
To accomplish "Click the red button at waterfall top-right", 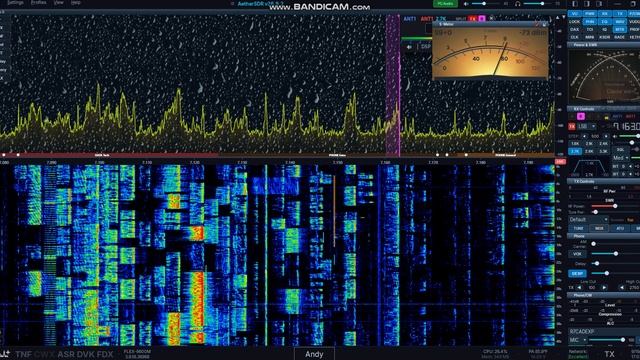I will pos(560,162).
